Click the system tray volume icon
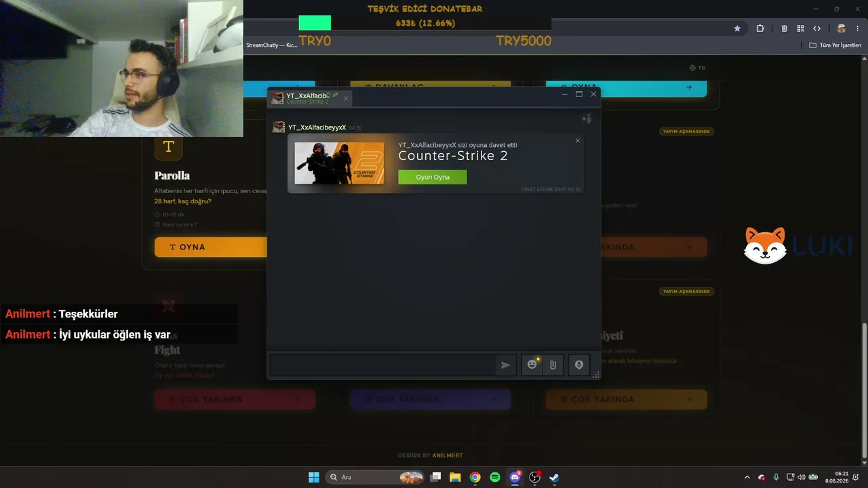868x488 pixels. (802, 477)
